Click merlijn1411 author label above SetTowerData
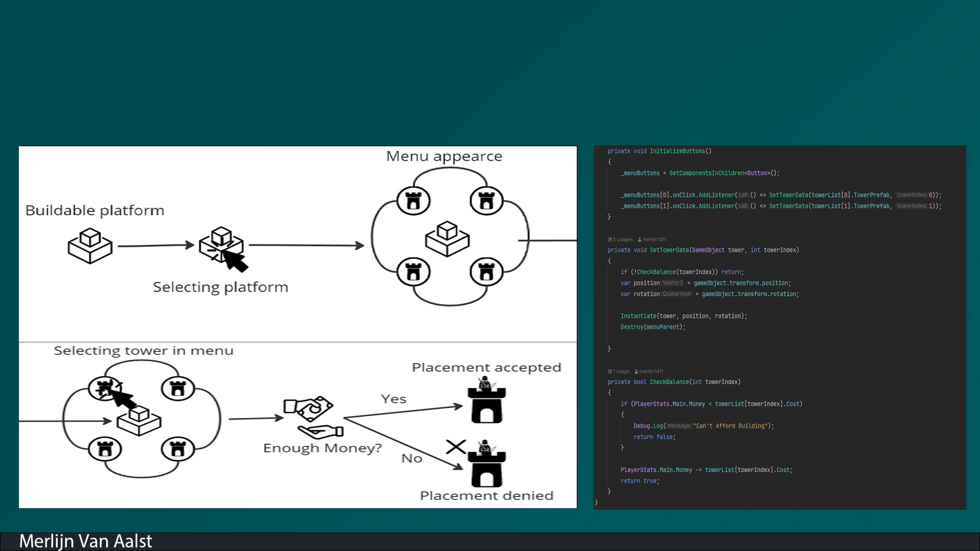980x551 pixels. (x=654, y=239)
